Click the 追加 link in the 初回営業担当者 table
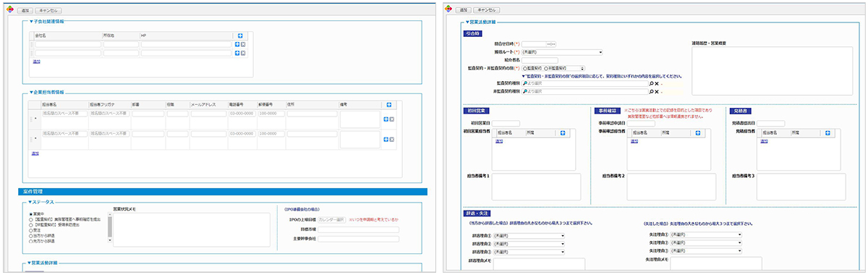Screen dimensions: 868x275 [499, 141]
